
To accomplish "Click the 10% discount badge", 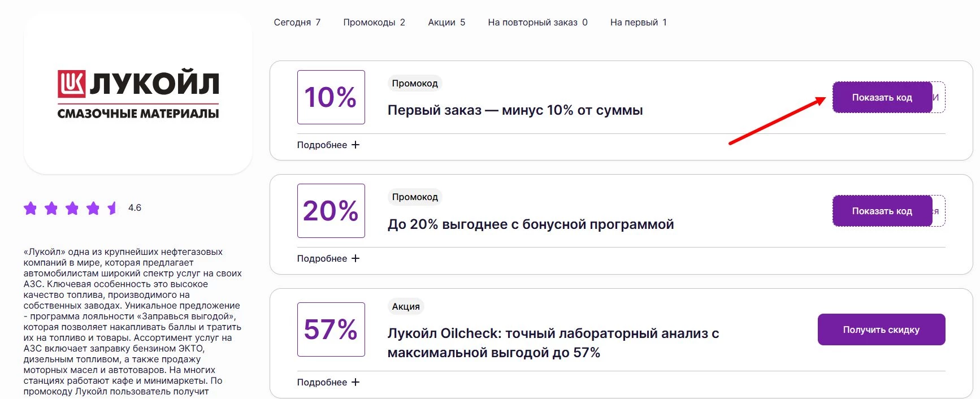I will [x=331, y=97].
